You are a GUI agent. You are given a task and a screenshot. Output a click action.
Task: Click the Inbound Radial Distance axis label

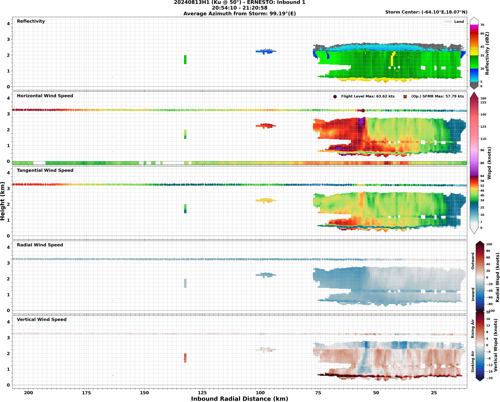click(239, 399)
